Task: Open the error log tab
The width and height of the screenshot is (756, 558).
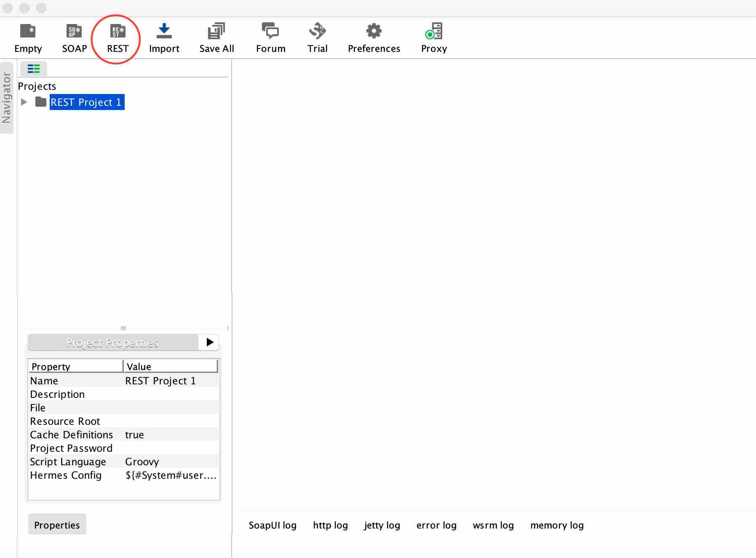Action: (x=436, y=525)
